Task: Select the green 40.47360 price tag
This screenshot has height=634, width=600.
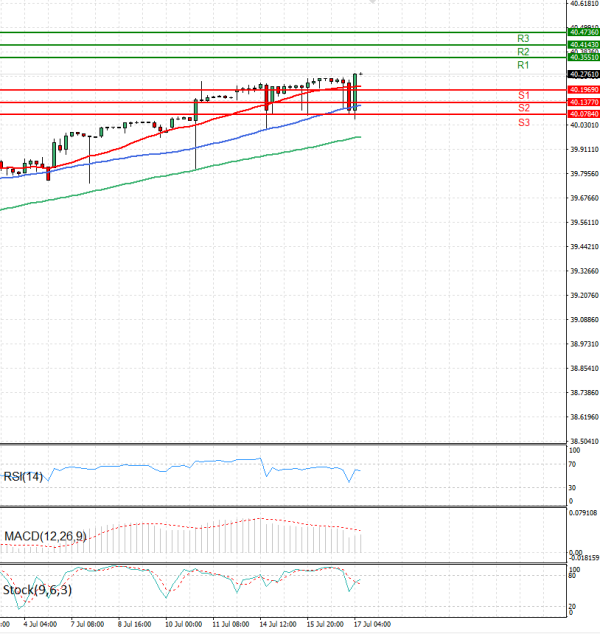Action: pyautogui.click(x=583, y=32)
